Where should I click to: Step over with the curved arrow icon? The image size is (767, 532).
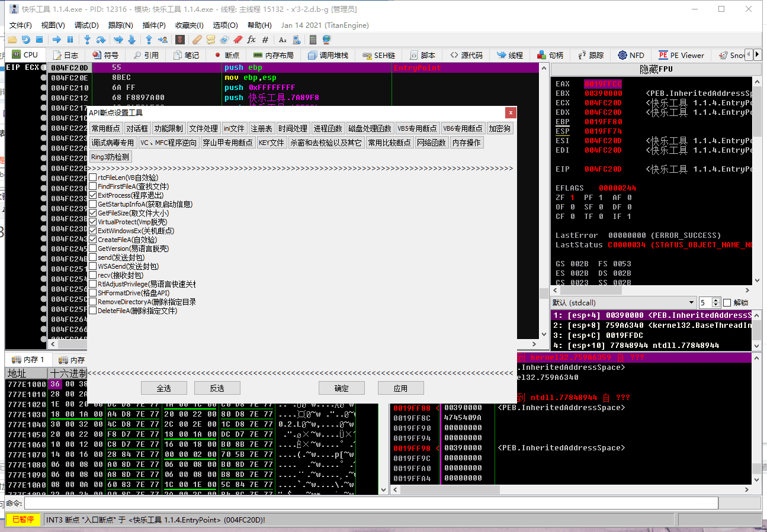(101, 40)
